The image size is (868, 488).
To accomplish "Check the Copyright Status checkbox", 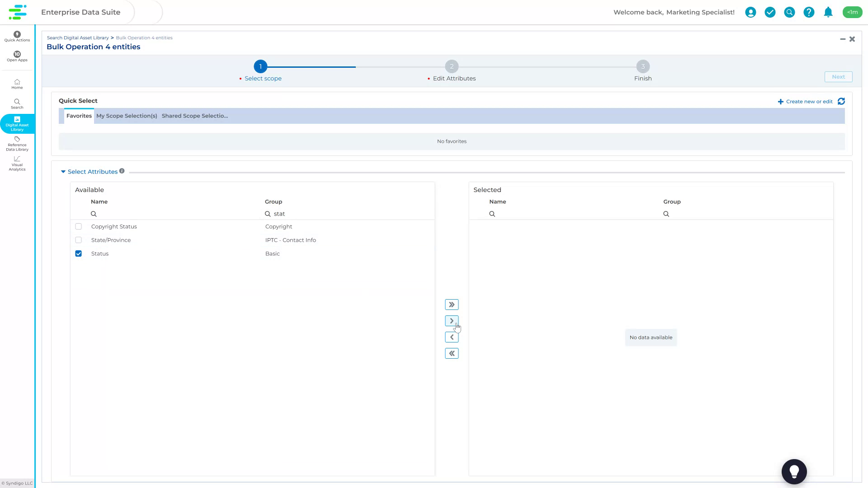I will coord(78,226).
